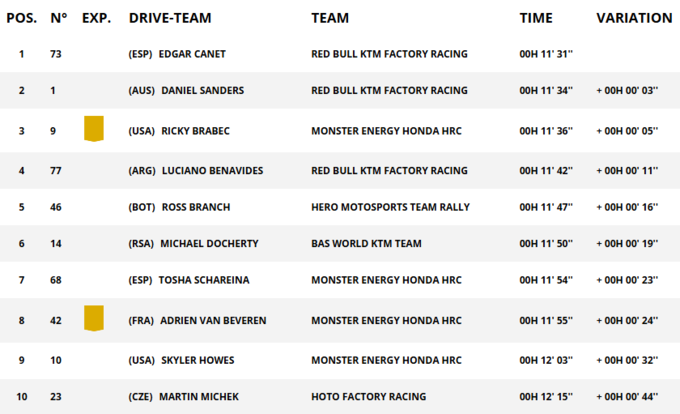Click Skyler Howes in position nine
Screen dimensions: 680x414
(x=201, y=360)
